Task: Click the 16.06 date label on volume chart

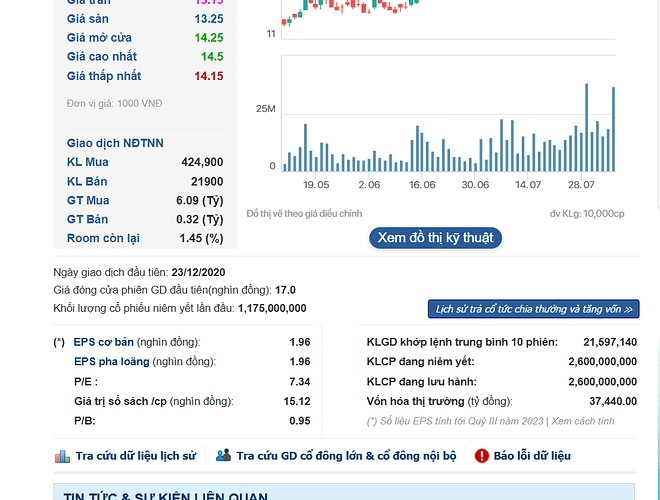Action: [422, 185]
